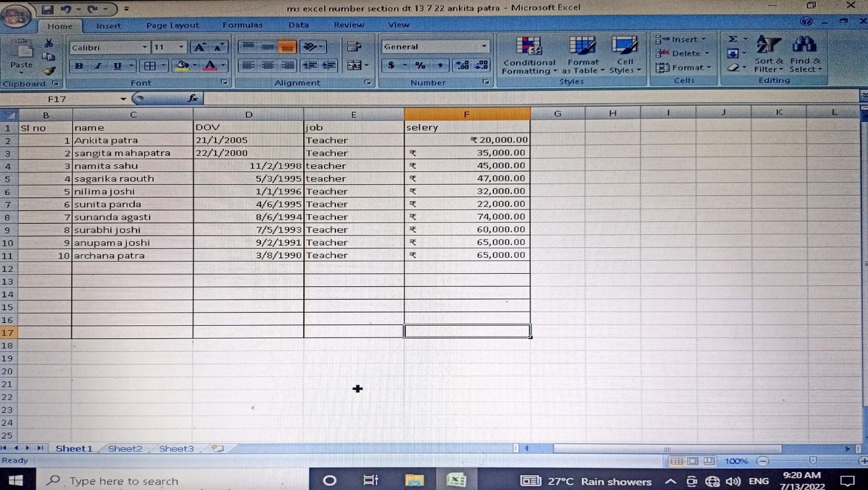Image resolution: width=868 pixels, height=490 pixels.
Task: Open the font size dropdown
Action: click(182, 47)
